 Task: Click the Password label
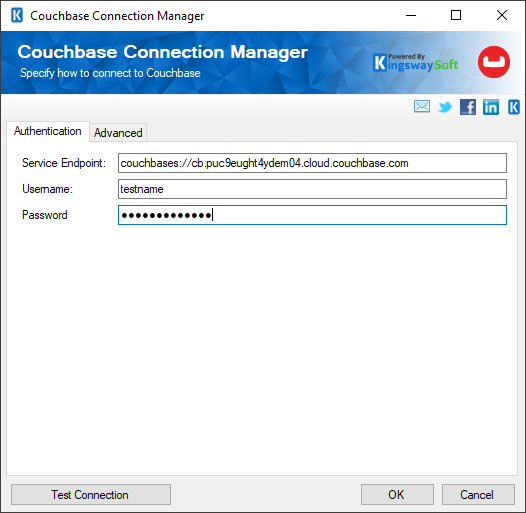tap(45, 215)
